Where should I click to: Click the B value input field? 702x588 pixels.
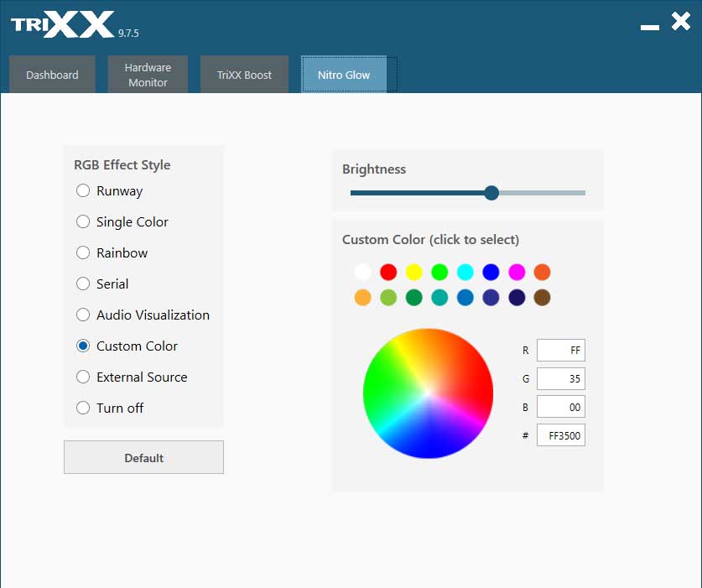coord(561,407)
